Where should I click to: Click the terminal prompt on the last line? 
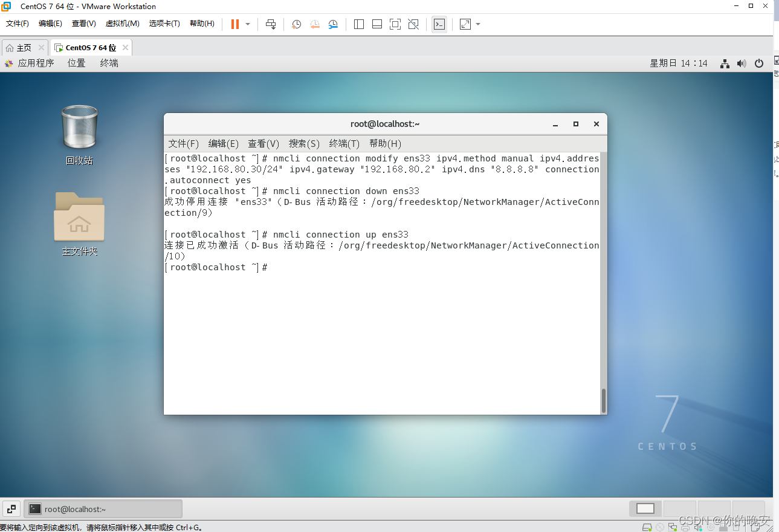pos(216,267)
